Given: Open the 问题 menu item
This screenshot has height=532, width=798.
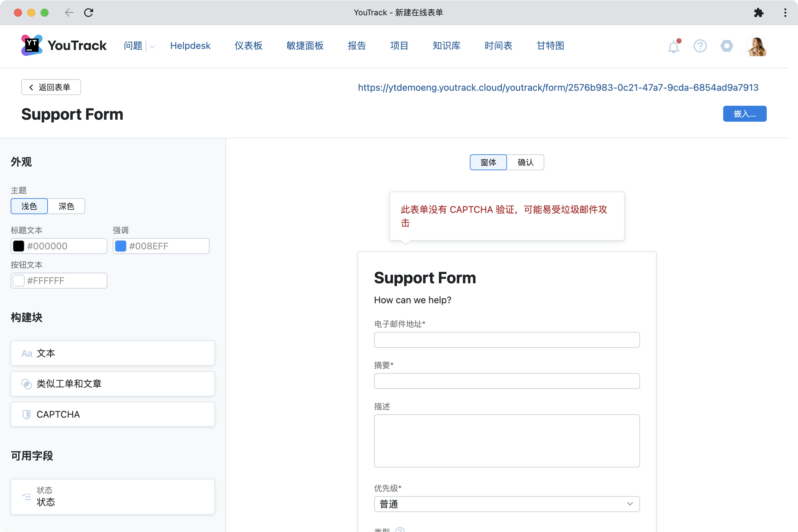Looking at the screenshot, I should click(x=133, y=46).
